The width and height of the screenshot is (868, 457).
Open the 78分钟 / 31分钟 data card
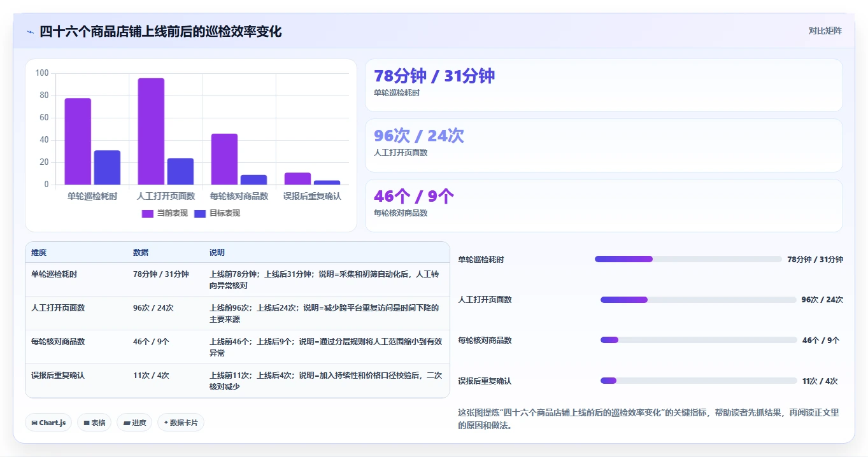[x=604, y=85]
